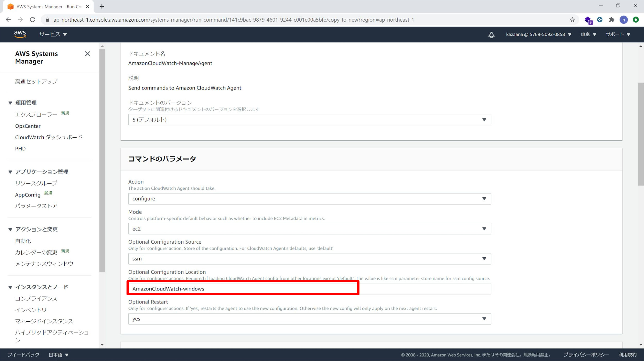Open the extensions puzzle icon

612,20
